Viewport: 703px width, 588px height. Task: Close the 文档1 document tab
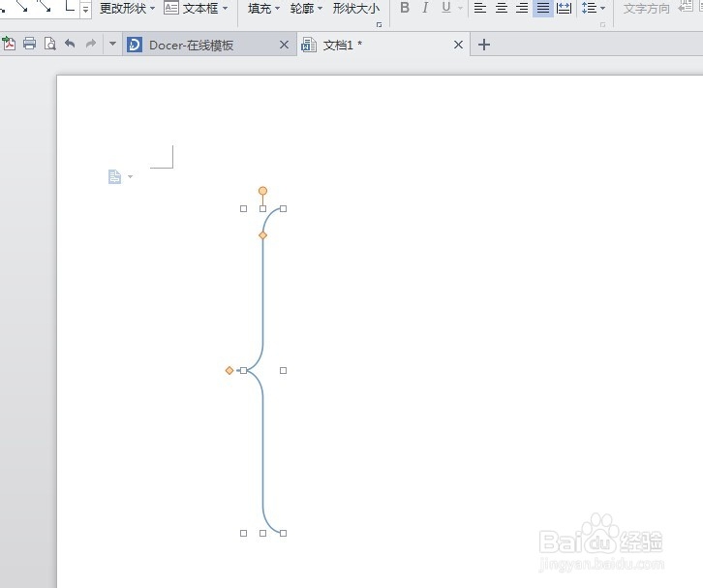[x=458, y=45]
